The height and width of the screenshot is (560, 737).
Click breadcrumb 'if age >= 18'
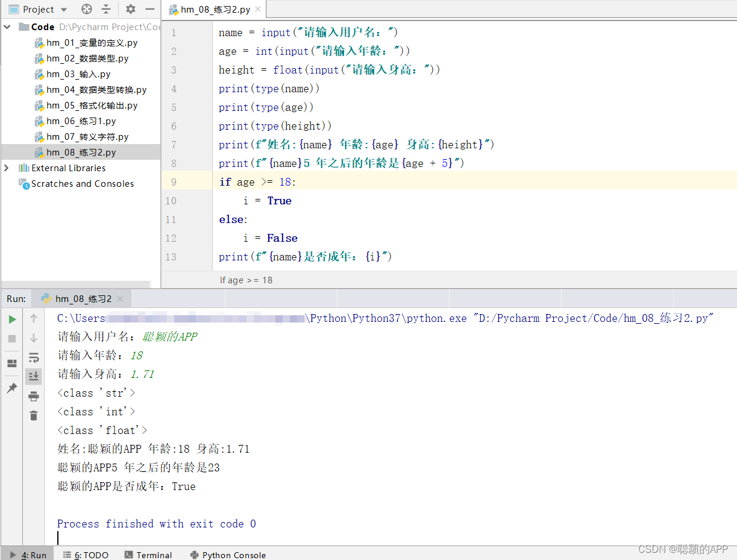pos(246,280)
